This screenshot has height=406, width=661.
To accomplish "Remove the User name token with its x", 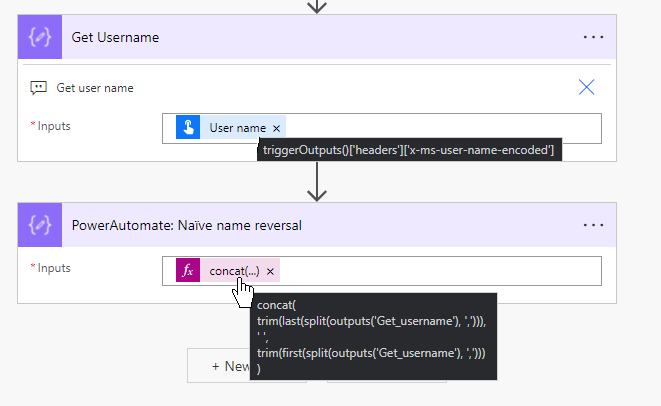I will (277, 128).
